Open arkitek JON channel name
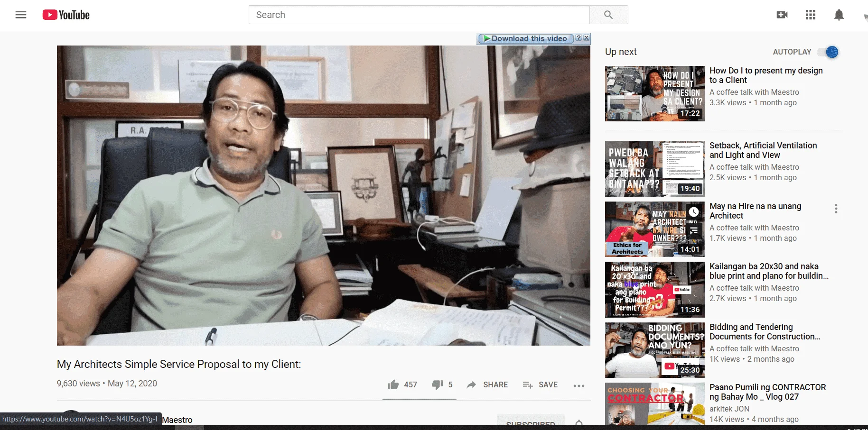Viewport: 868px width, 430px height. click(729, 409)
